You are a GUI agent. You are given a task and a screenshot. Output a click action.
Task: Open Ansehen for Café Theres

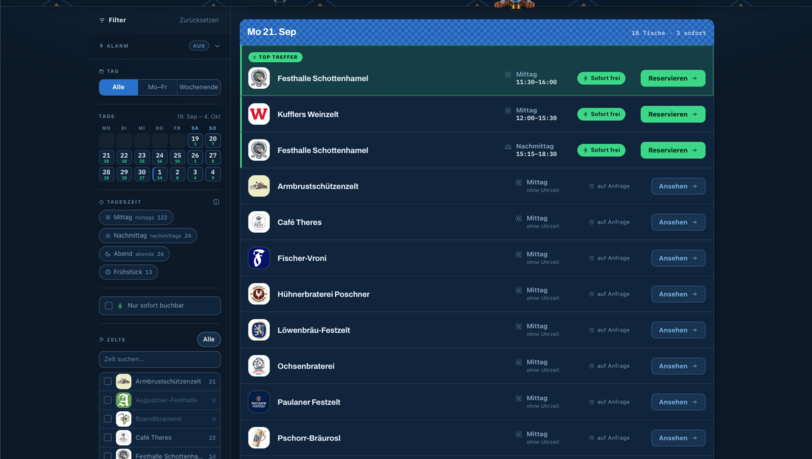coord(678,222)
